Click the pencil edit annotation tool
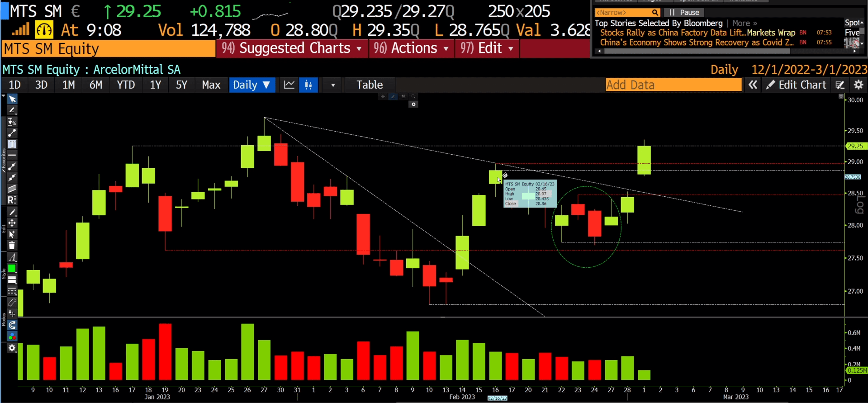The height and width of the screenshot is (403, 868). [x=12, y=212]
